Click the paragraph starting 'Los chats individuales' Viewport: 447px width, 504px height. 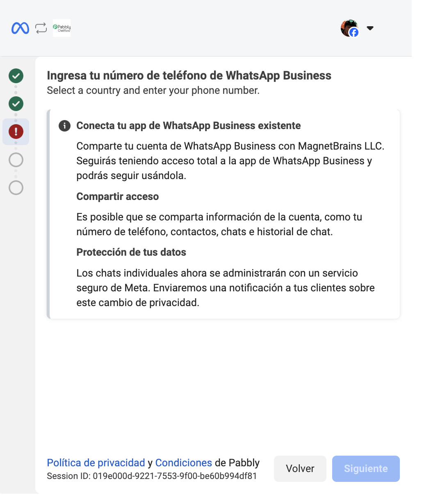226,288
